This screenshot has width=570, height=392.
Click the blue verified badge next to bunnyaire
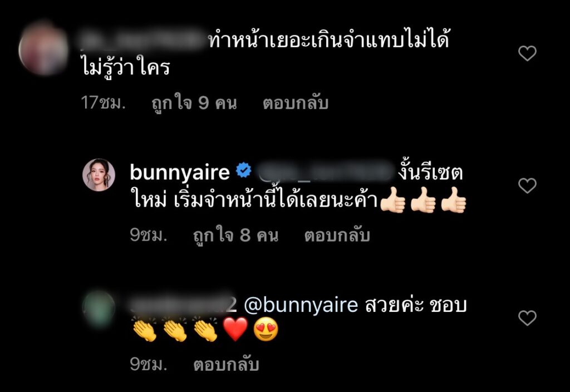point(244,170)
